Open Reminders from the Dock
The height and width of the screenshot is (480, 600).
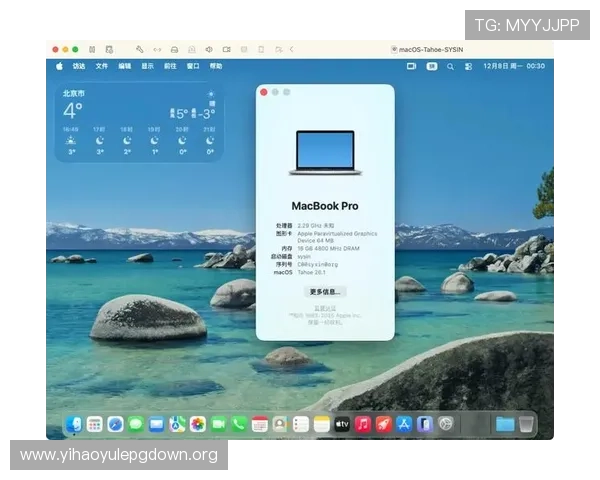click(301, 424)
